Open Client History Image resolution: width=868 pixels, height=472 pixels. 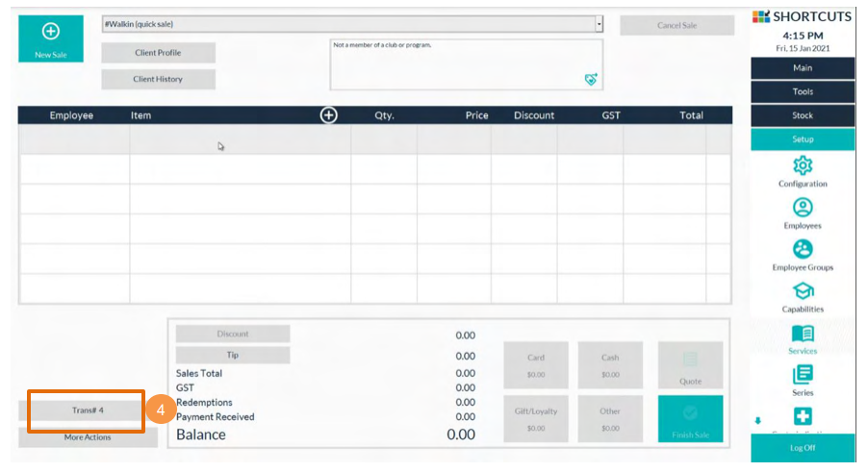(x=159, y=79)
